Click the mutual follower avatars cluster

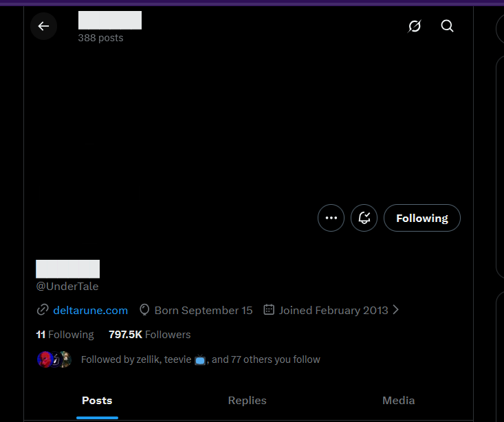(54, 359)
